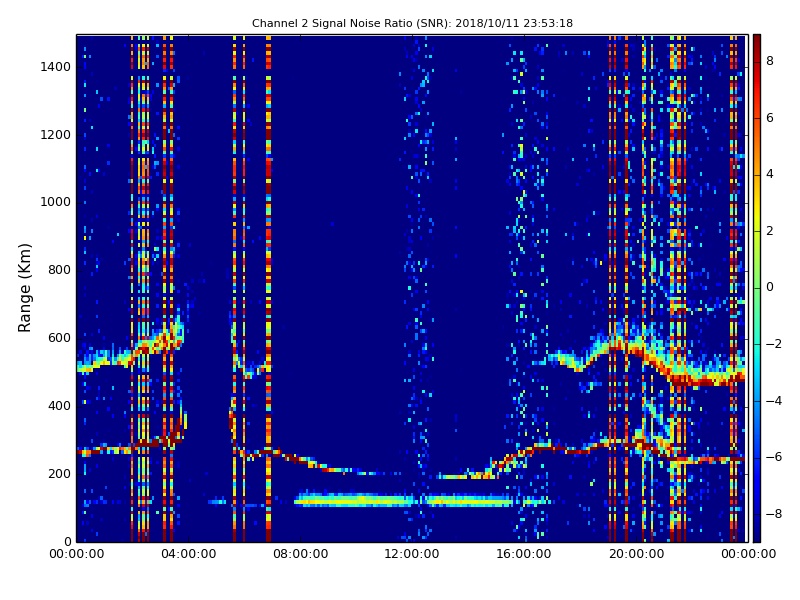
Task: Select the colorbar's −2 tick label
Action: click(x=772, y=344)
